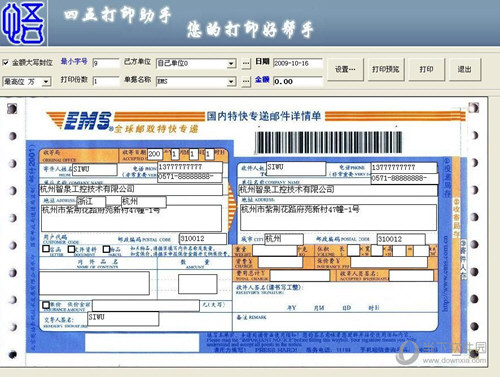Click the recipient mobile phone field
Screen dimensions: 500x377
click(x=404, y=167)
